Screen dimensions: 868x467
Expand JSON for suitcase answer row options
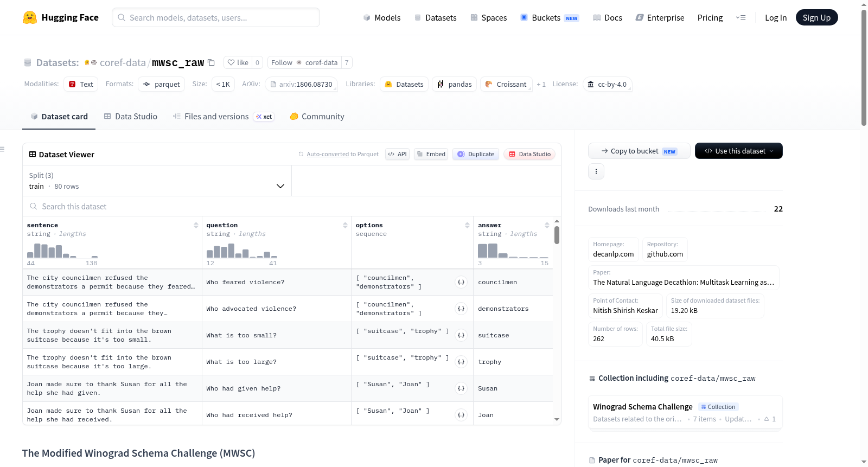pos(461,335)
